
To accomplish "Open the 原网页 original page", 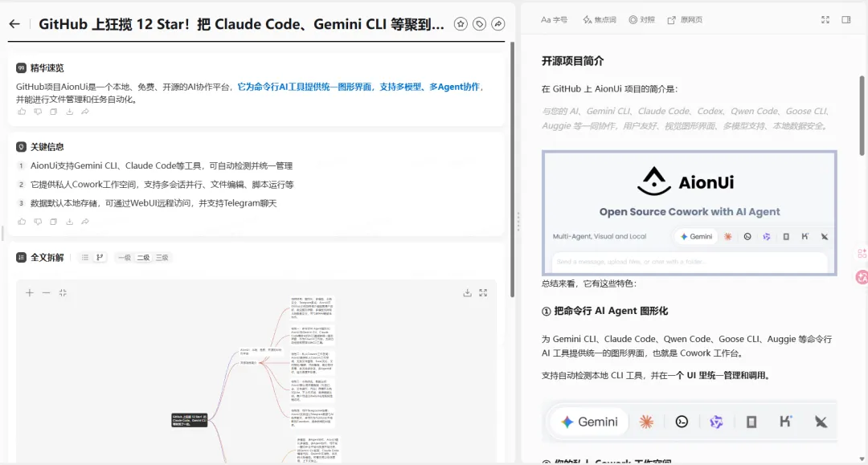I will coord(685,20).
